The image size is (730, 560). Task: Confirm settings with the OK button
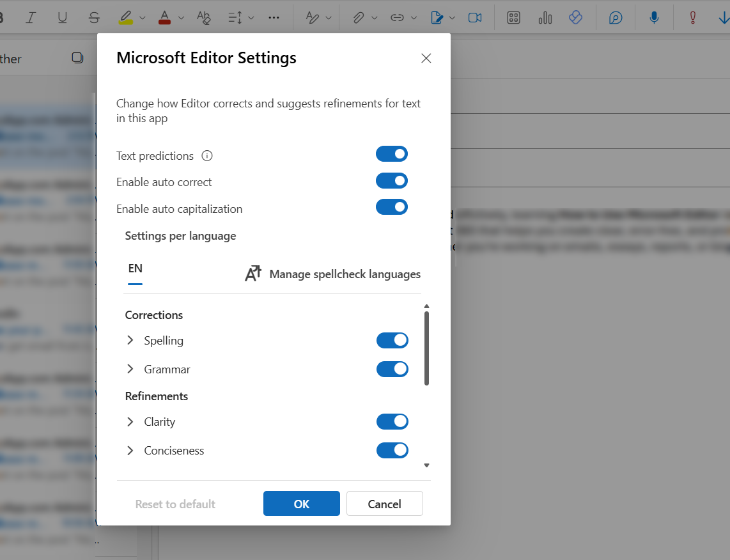pos(302,503)
